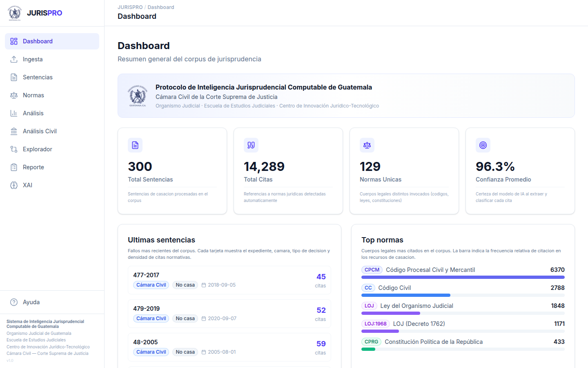
Task: Click the Normas scales icon
Action: pos(13,95)
